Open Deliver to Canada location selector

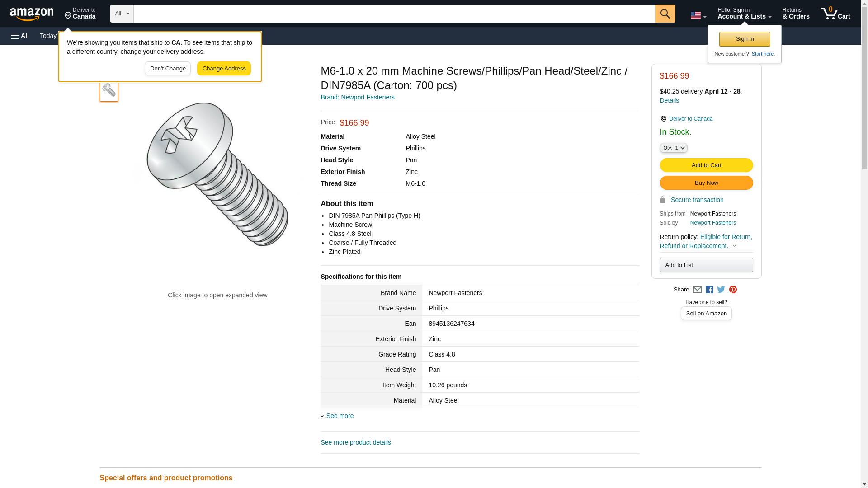[80, 14]
